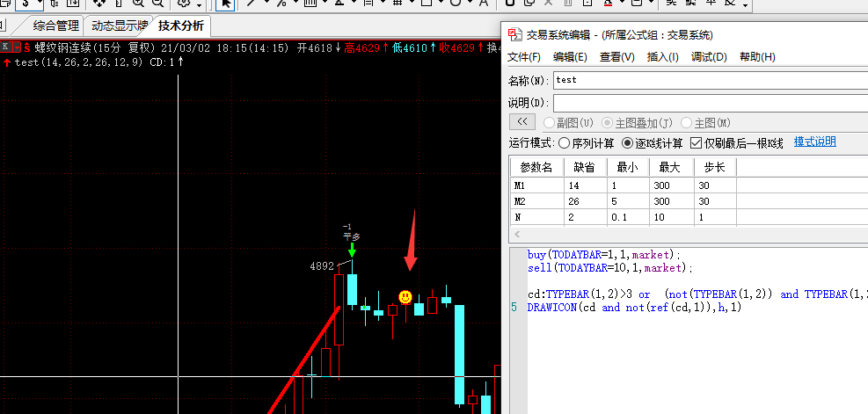The image size is (868, 414).
Task: Open 编辑(E) menu
Action: (570, 57)
